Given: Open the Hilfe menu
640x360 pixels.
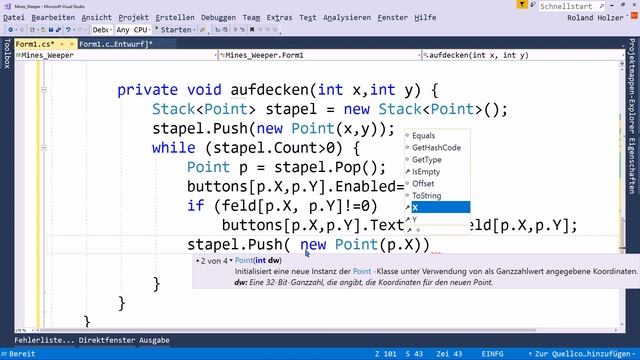Looking at the screenshot, I should [425, 18].
